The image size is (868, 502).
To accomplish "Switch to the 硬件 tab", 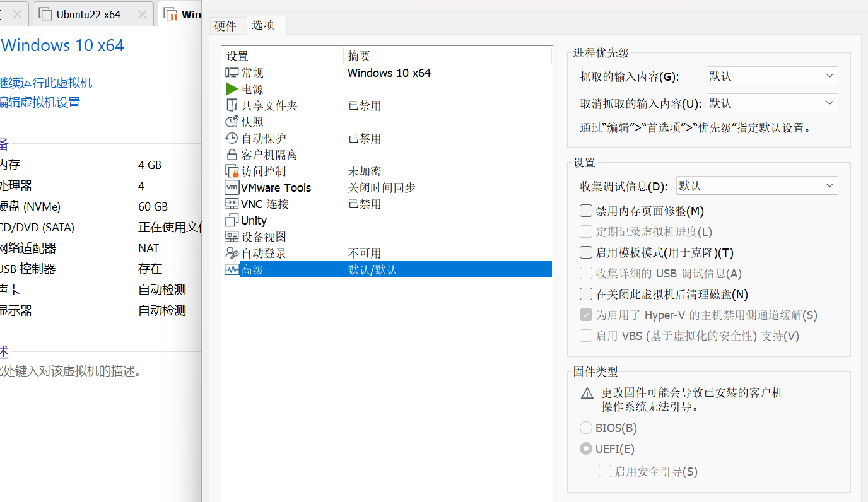I will (225, 26).
